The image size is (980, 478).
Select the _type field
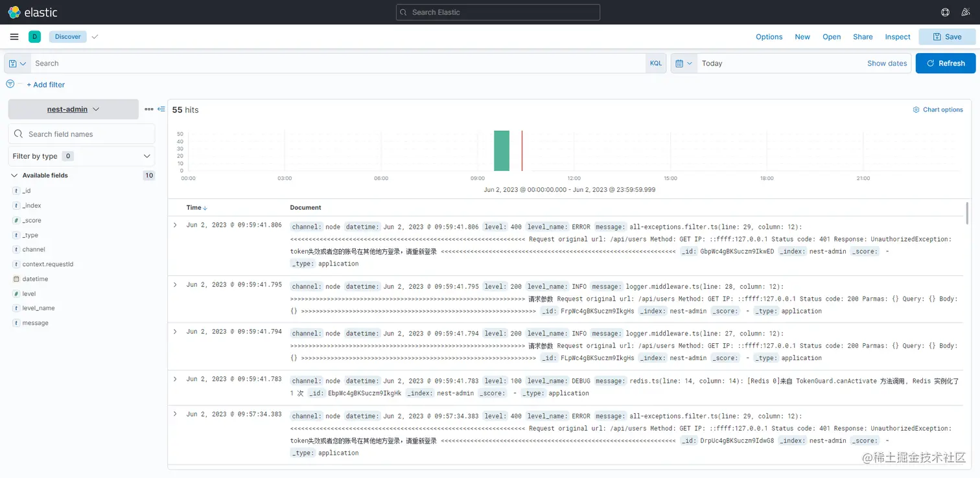coord(30,236)
